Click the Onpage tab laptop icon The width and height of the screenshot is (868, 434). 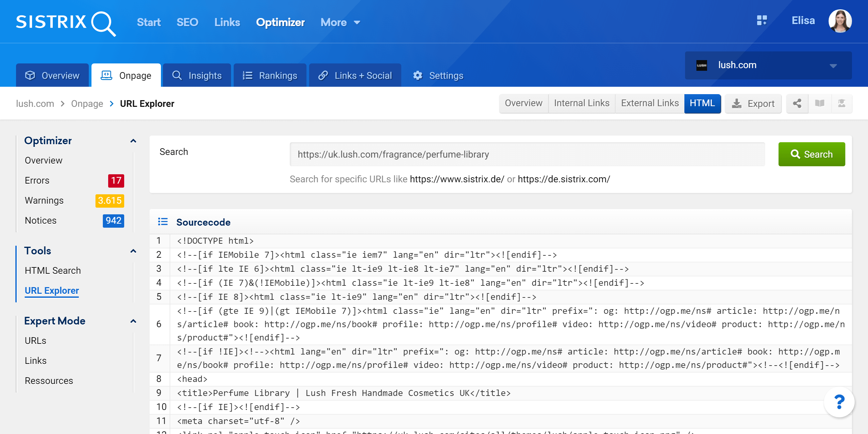pyautogui.click(x=106, y=75)
